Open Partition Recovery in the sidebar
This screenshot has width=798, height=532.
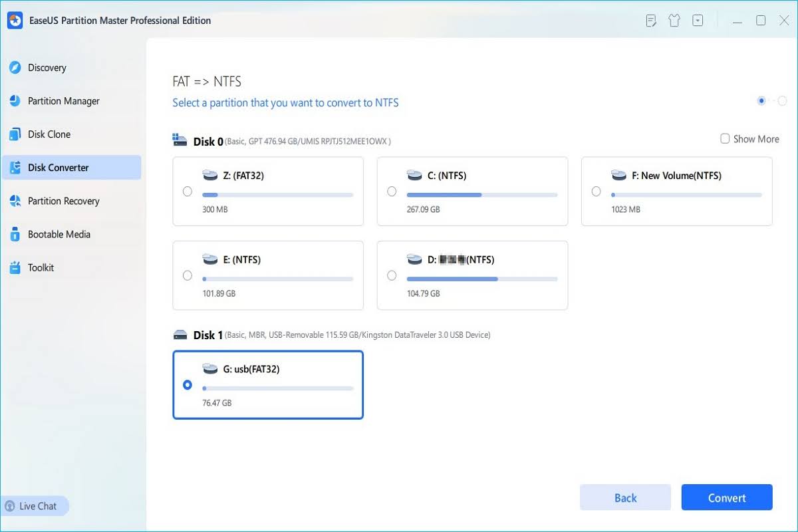71,201
